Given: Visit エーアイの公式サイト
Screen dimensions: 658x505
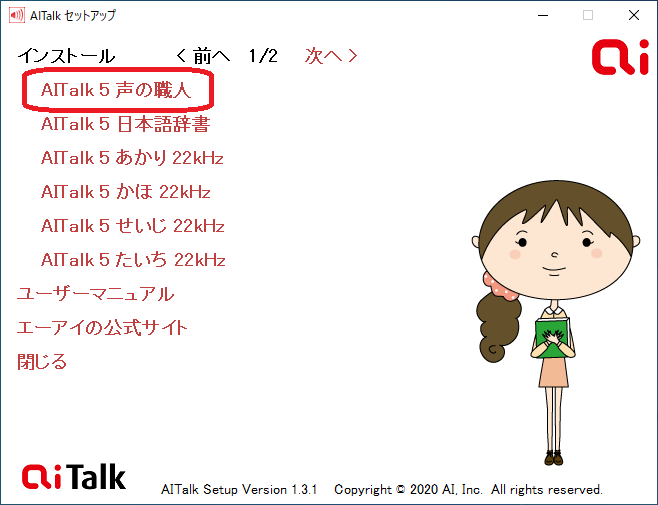Looking at the screenshot, I should 102,328.
